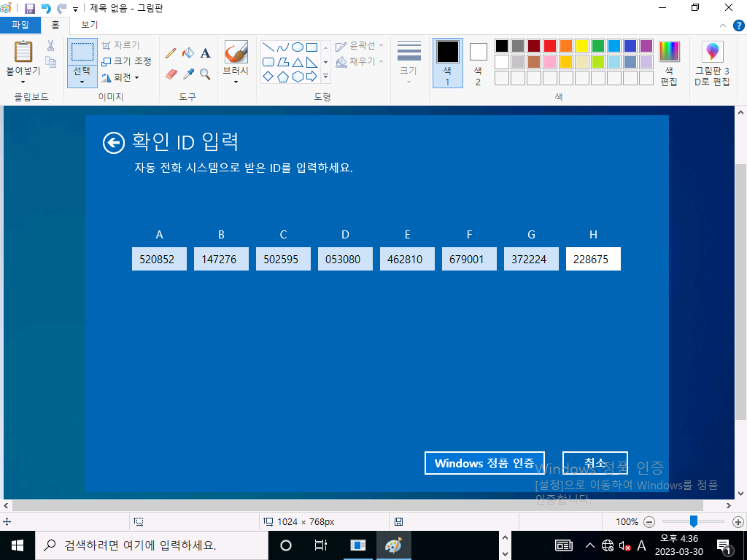Choose the Curve shape

tap(283, 47)
